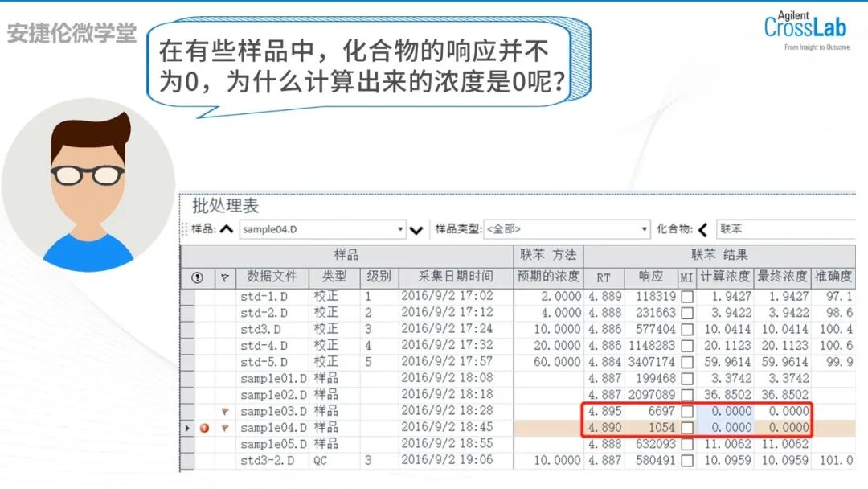Select the std3-2.D data file cell
This screenshot has height=489, width=868.
point(272,461)
